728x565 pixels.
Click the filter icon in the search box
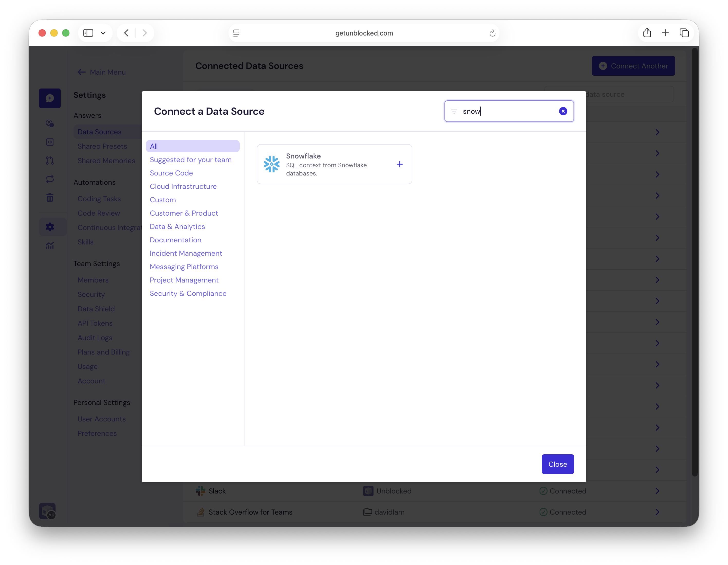[454, 111]
